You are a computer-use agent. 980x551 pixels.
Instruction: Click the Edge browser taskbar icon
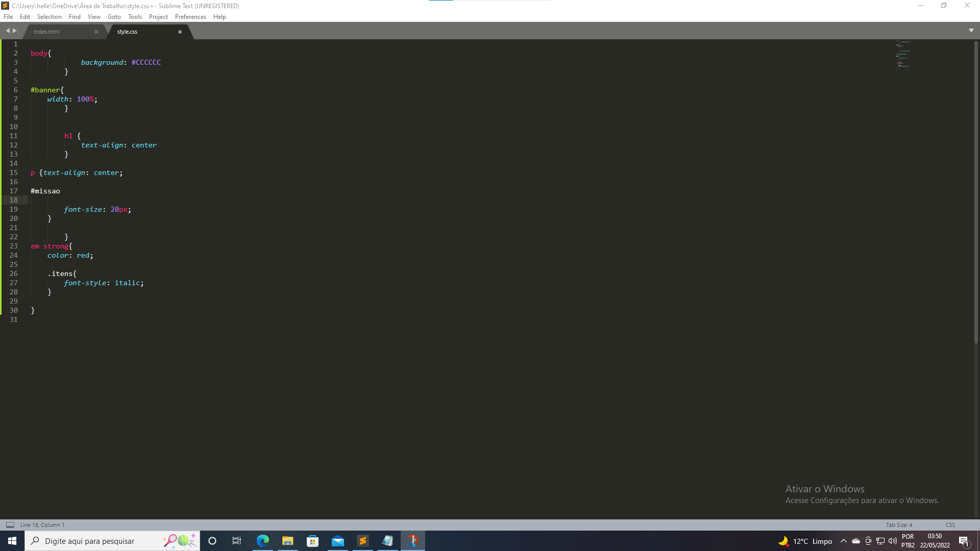coord(262,541)
